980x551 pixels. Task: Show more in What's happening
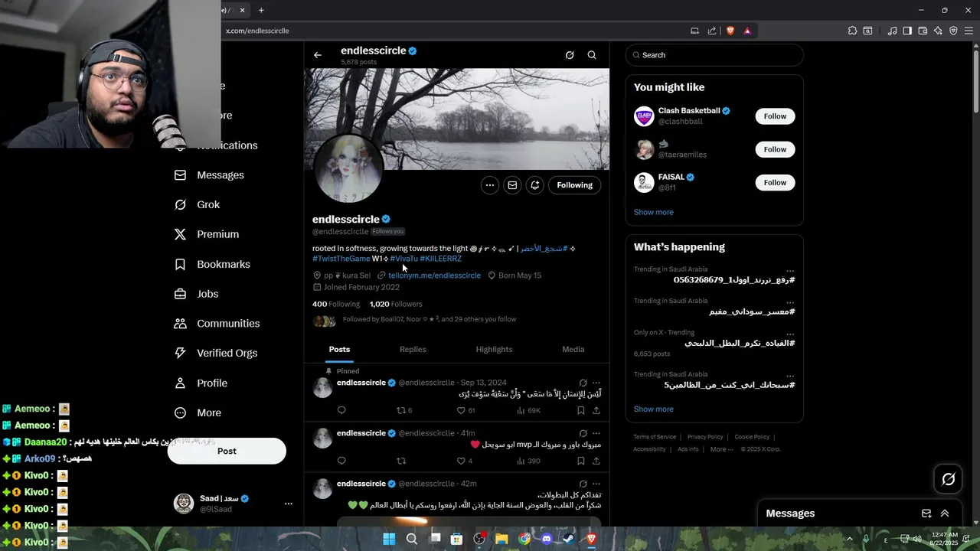(654, 409)
